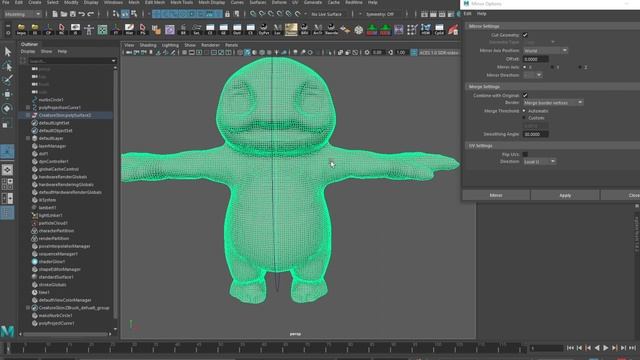Screen dimensions: 640x360
Task: Click the play forward button in timeline controls
Action: 606,348
